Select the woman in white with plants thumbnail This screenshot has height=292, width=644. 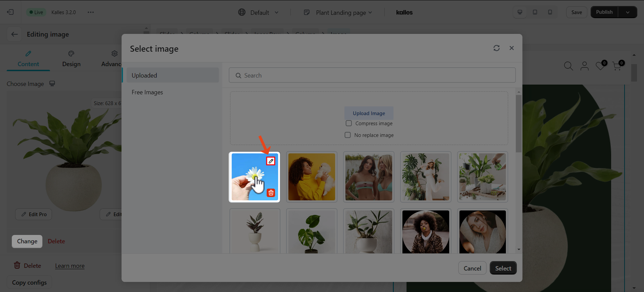pyautogui.click(x=426, y=177)
